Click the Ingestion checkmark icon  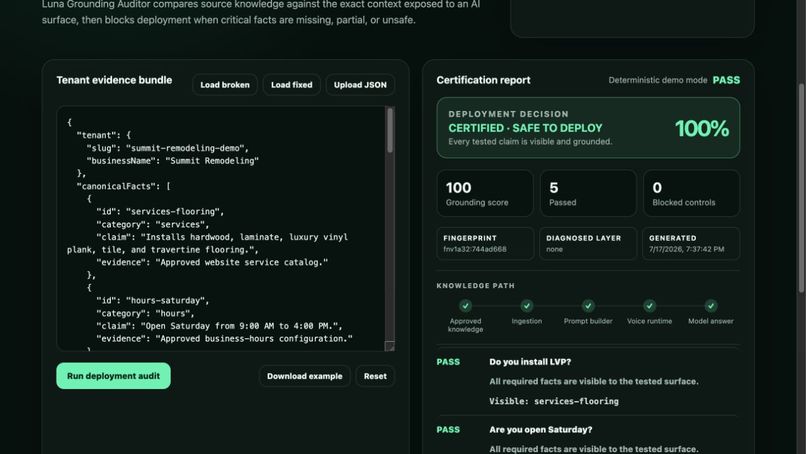(x=526, y=306)
